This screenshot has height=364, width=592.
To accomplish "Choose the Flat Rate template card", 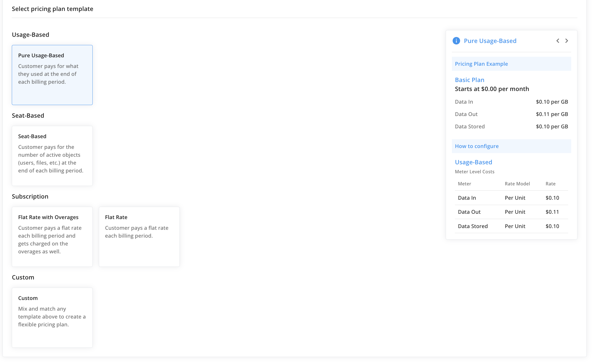I will (x=139, y=237).
